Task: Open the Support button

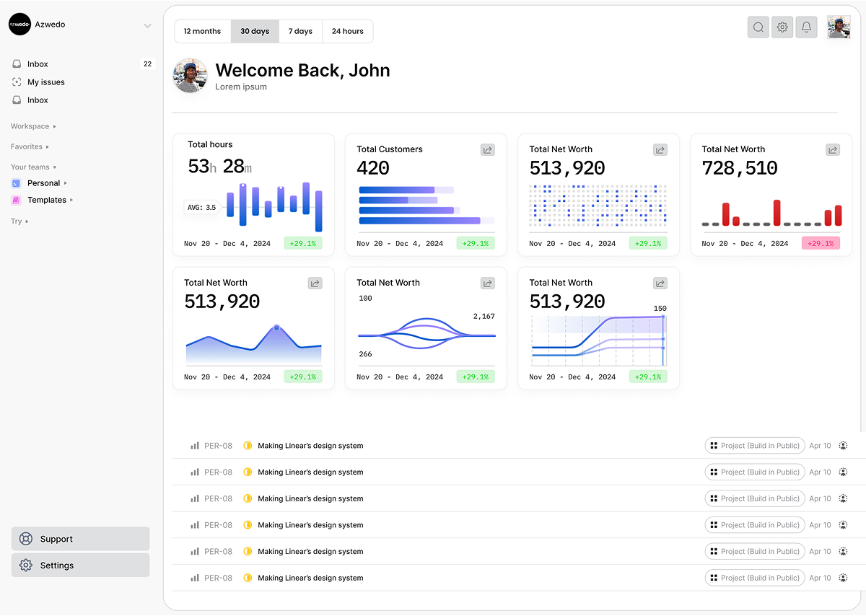Action: (80, 539)
